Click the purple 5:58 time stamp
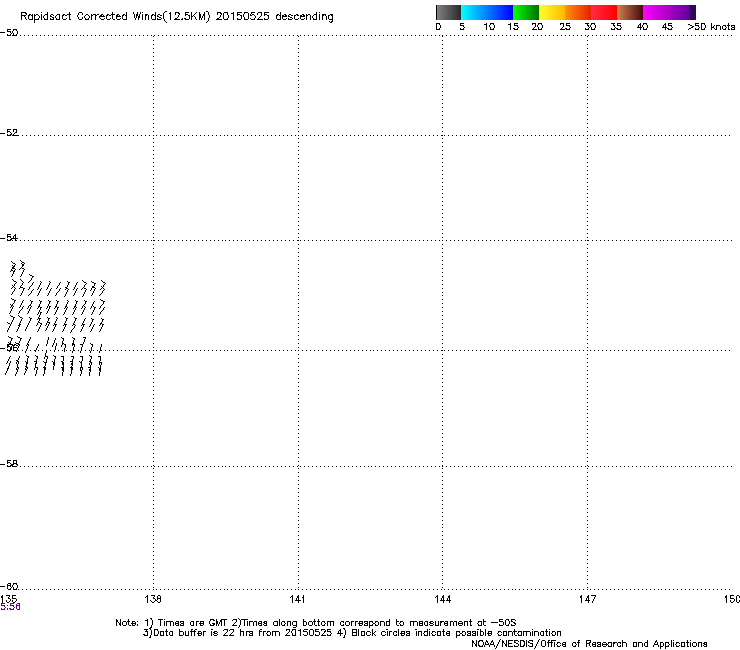This screenshot has width=740, height=650. [10, 607]
